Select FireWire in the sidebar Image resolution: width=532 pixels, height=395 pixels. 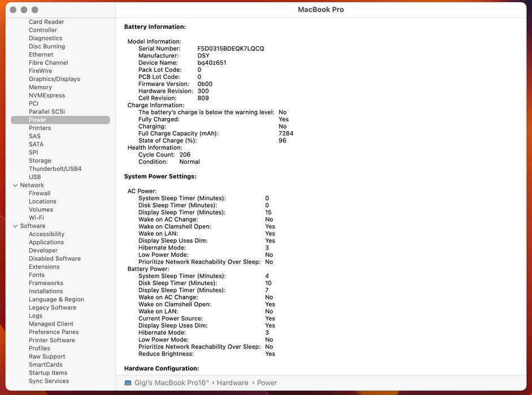point(40,71)
